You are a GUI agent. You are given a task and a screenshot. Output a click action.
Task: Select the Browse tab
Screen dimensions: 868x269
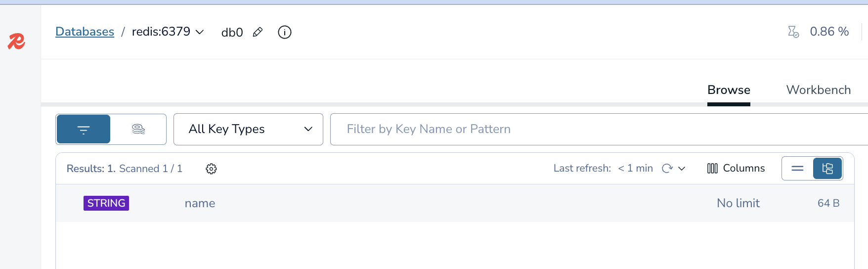(729, 90)
